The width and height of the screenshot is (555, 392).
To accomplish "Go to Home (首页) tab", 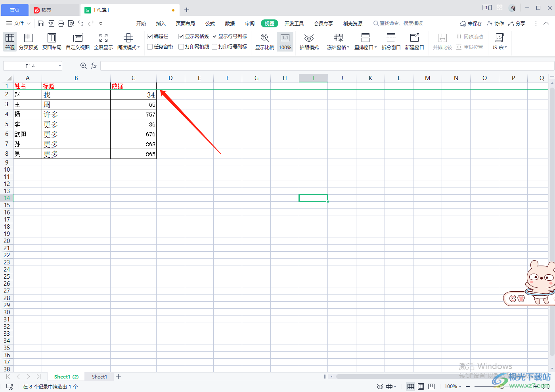I will coord(15,10).
